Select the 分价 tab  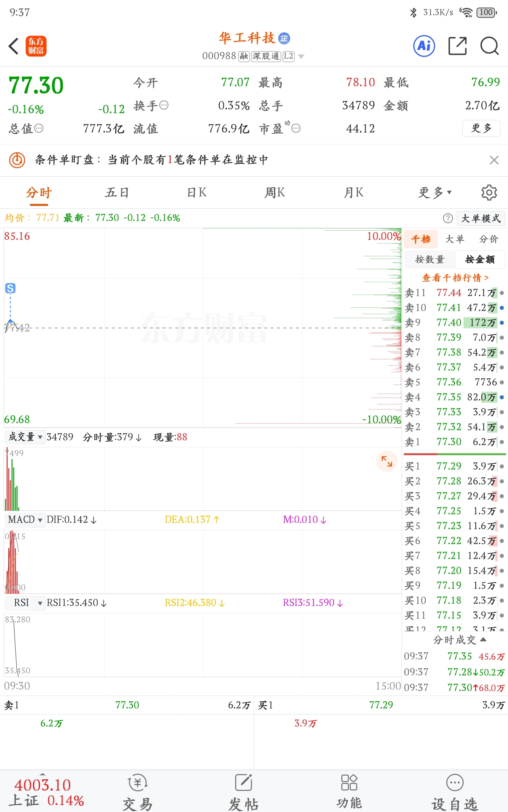pyautogui.click(x=489, y=239)
